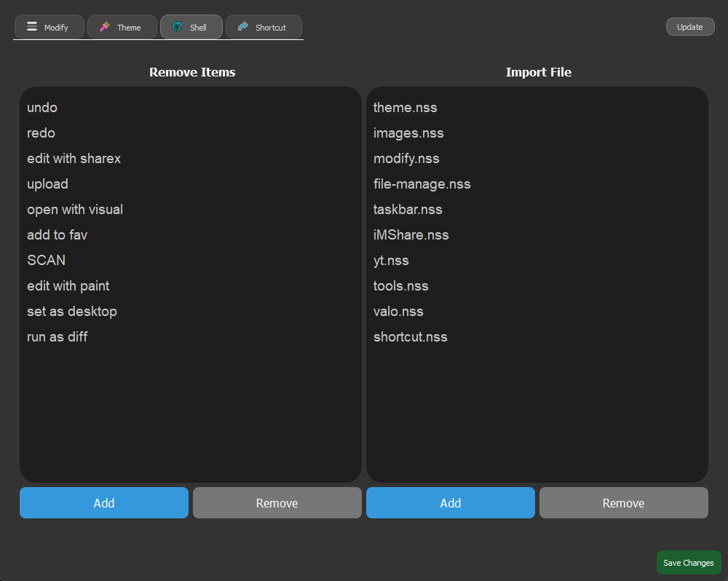The height and width of the screenshot is (581, 728).
Task: Select tools.nss file entry
Action: [537, 286]
